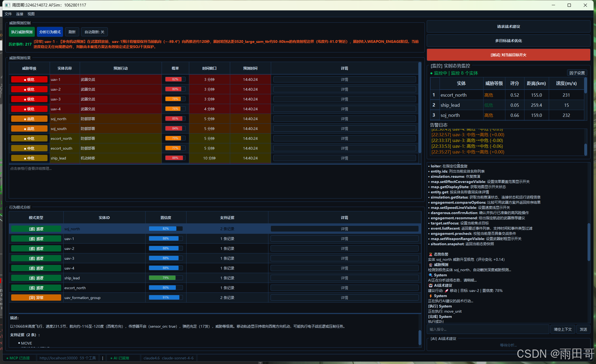
Task: Toggle the auto-refresh (自动刷新) button
Action: point(94,32)
